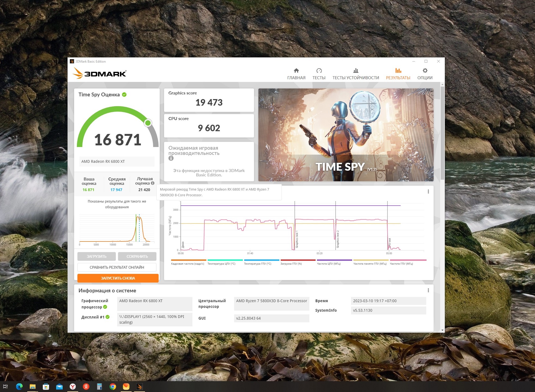Open stress tests bar chart icon
This screenshot has width=535, height=392.
coord(356,71)
